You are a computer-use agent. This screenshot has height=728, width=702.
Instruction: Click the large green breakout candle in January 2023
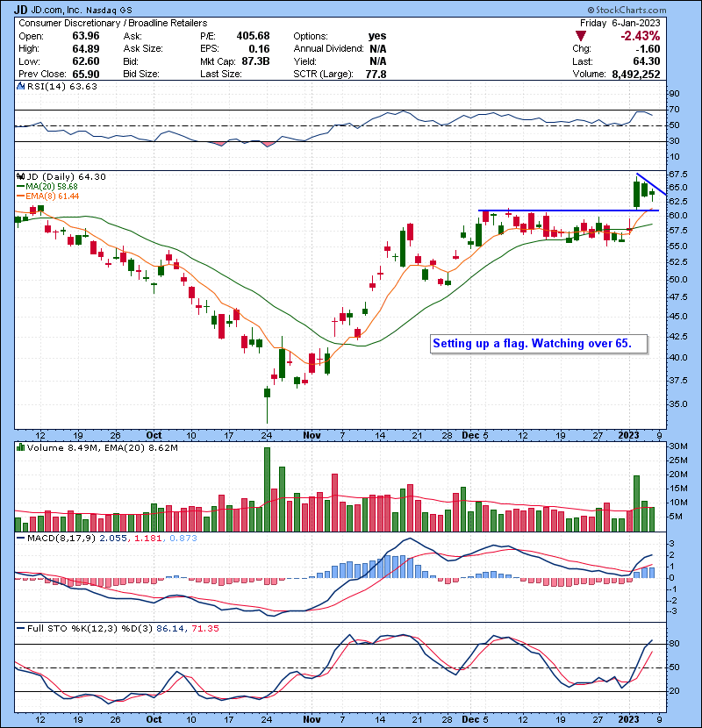(636, 194)
